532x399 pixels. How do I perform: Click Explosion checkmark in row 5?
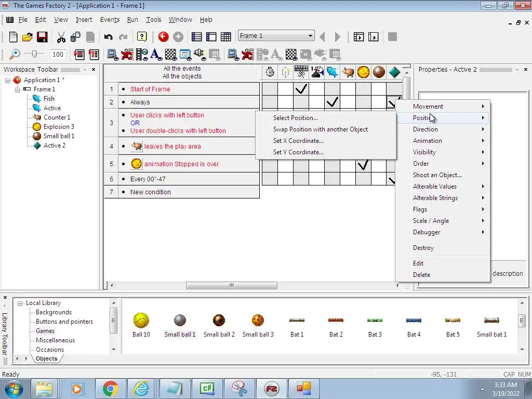363,165
